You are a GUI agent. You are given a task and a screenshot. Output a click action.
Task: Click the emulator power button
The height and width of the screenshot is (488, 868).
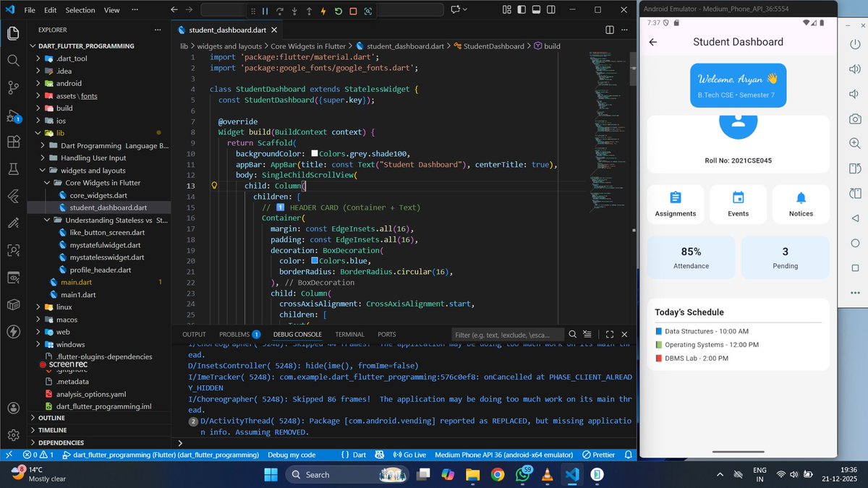pos(855,44)
